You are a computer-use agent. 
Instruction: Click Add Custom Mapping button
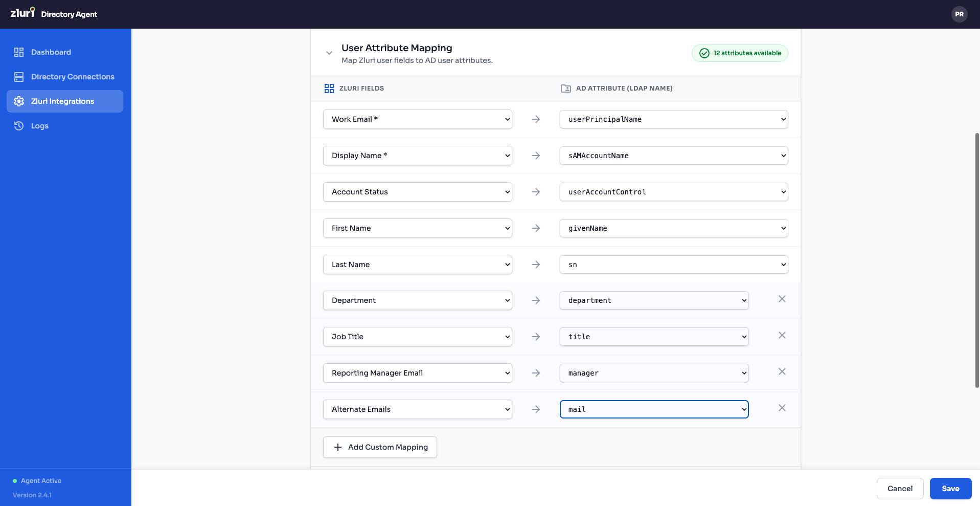(x=380, y=447)
